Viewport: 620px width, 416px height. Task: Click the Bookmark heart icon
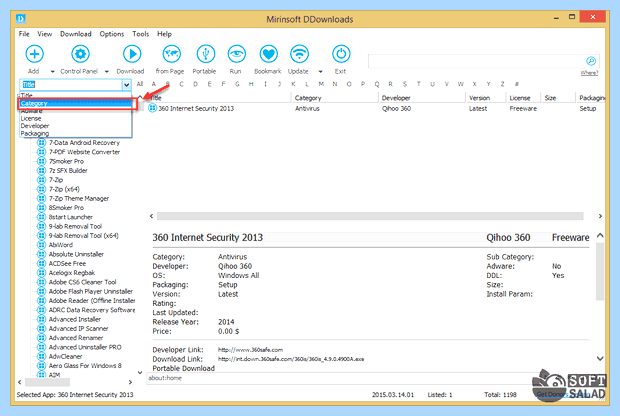pyautogui.click(x=268, y=54)
